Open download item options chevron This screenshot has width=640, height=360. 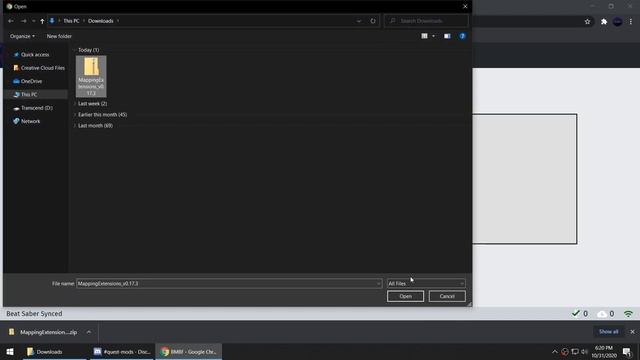point(89,332)
